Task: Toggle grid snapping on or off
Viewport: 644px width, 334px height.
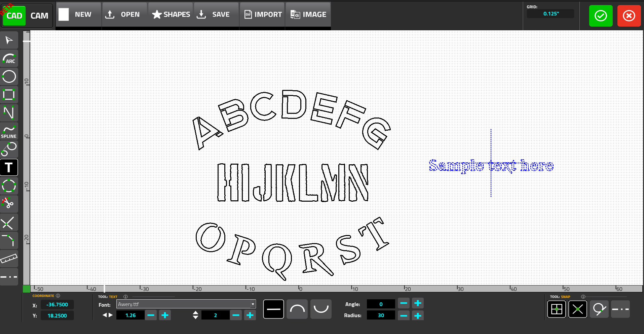Action: 556,309
